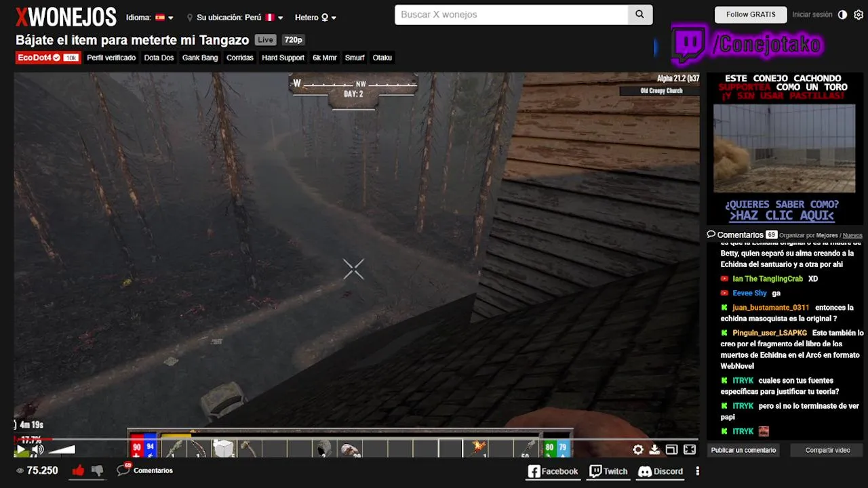This screenshot has width=868, height=488.
Task: Open the settings gear in the header
Action: (859, 14)
